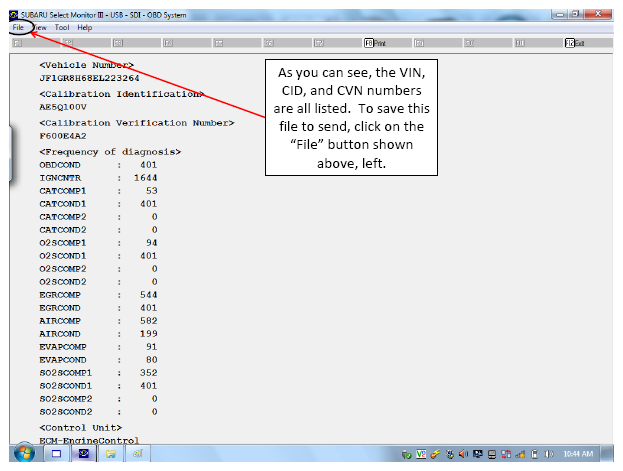This screenshot has height=471, width=623.
Task: Click the Show desktop button beside clock
Action: (x=607, y=454)
